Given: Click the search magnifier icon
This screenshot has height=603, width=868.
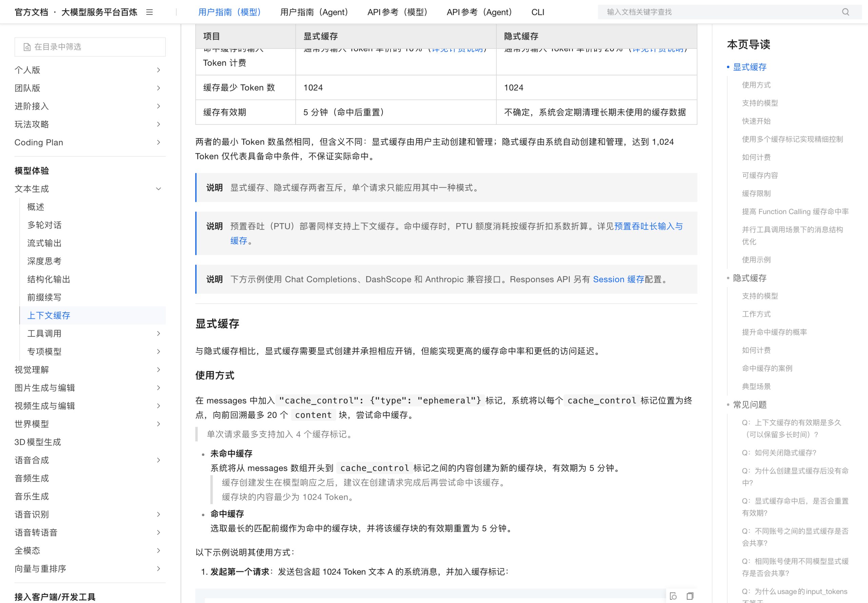Looking at the screenshot, I should click(846, 12).
